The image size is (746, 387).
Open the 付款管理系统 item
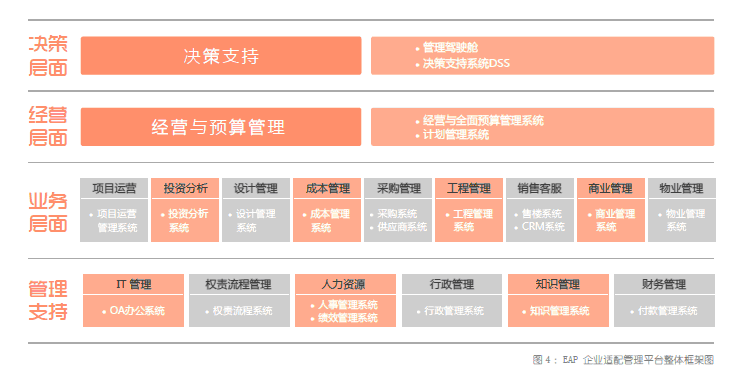667,311
